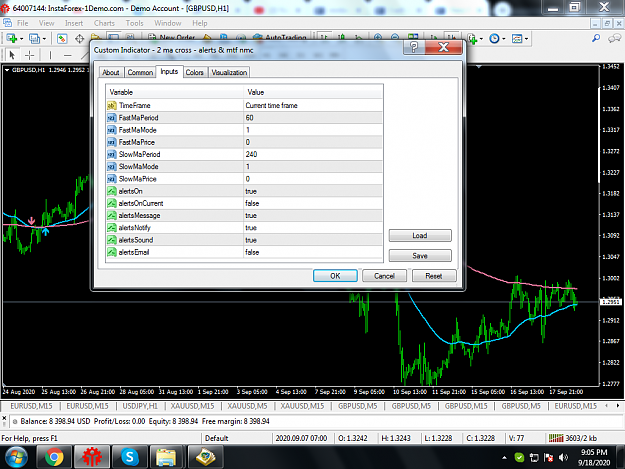Open Skype from the taskbar
Image resolution: width=625 pixels, height=469 pixels.
(x=130, y=457)
